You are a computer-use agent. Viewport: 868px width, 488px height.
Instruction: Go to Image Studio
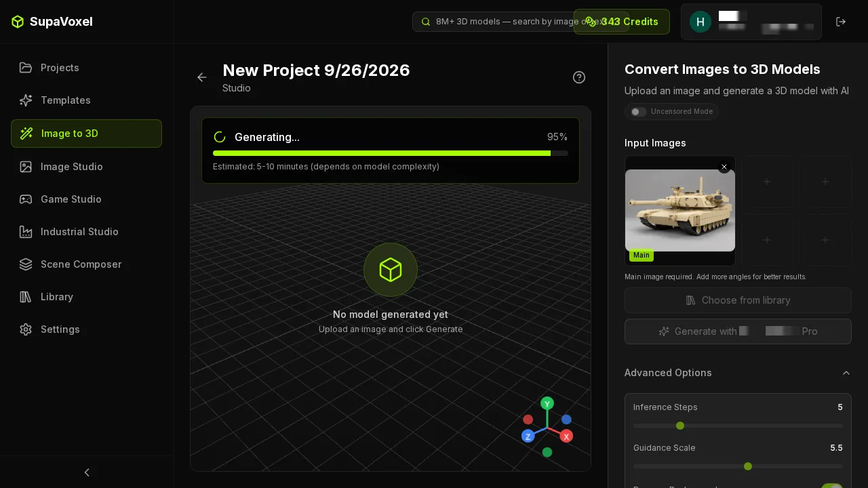pos(86,167)
